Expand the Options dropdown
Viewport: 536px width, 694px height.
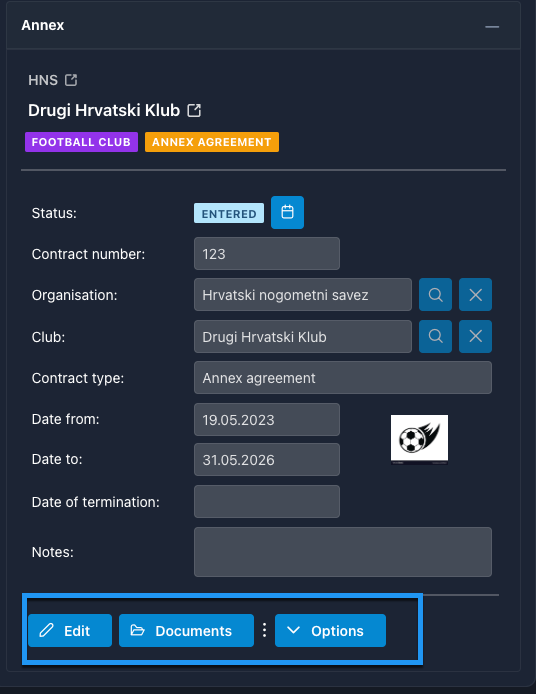(x=330, y=630)
